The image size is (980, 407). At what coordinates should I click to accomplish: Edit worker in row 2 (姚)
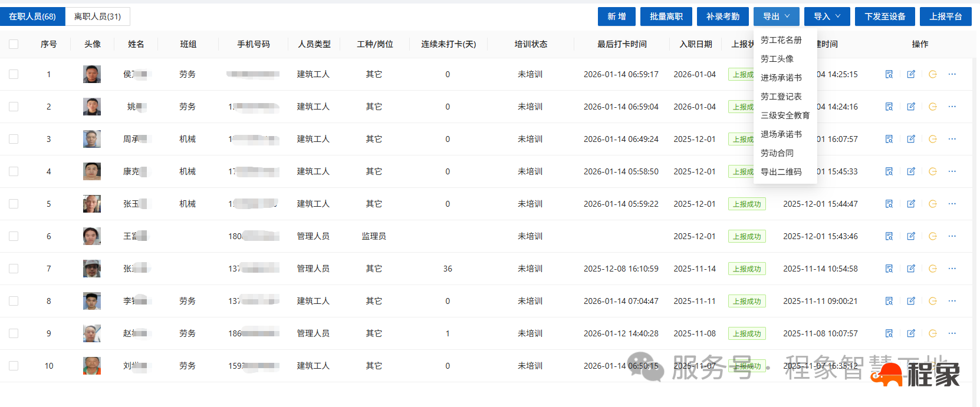coord(911,107)
